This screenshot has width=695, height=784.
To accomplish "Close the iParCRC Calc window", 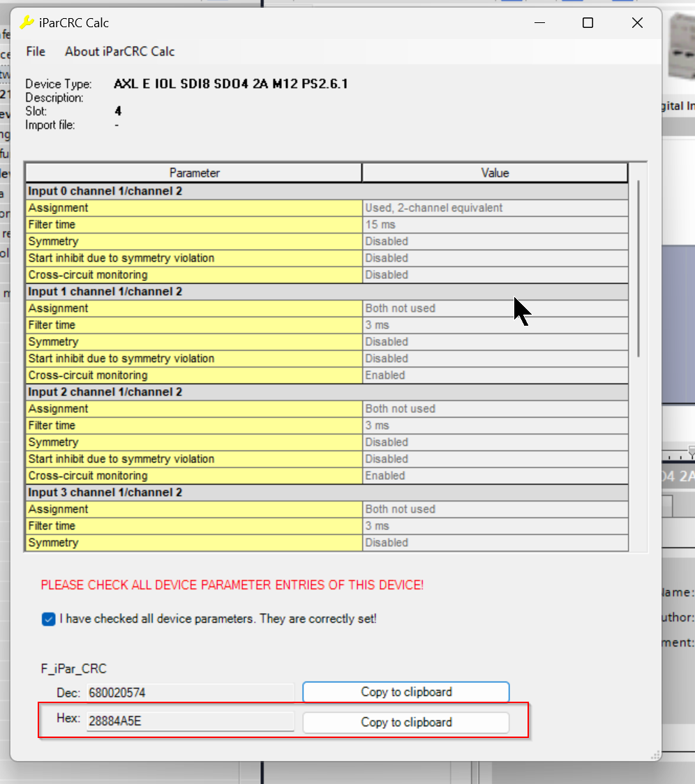I will pos(637,22).
